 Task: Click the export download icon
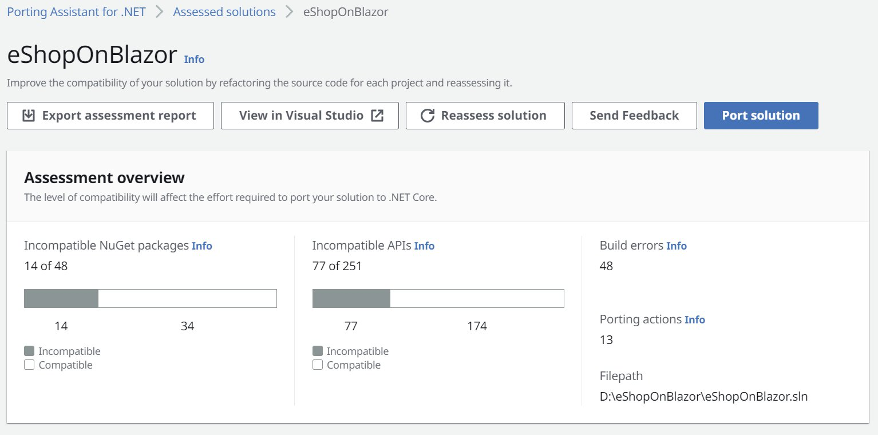coord(28,115)
